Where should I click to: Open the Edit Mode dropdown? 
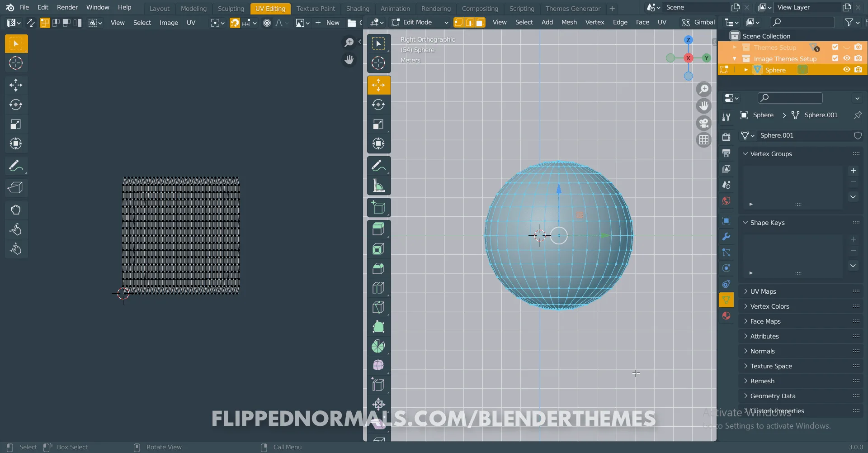coord(420,22)
